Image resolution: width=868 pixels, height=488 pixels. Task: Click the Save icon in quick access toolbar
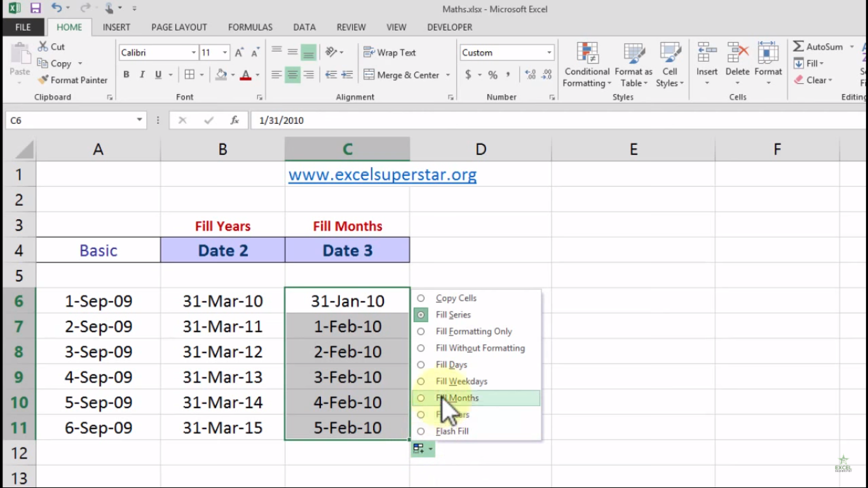coord(36,8)
